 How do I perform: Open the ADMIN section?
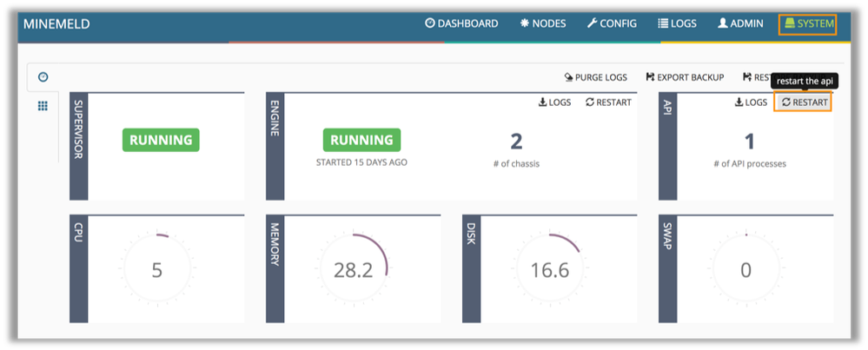pyautogui.click(x=740, y=23)
